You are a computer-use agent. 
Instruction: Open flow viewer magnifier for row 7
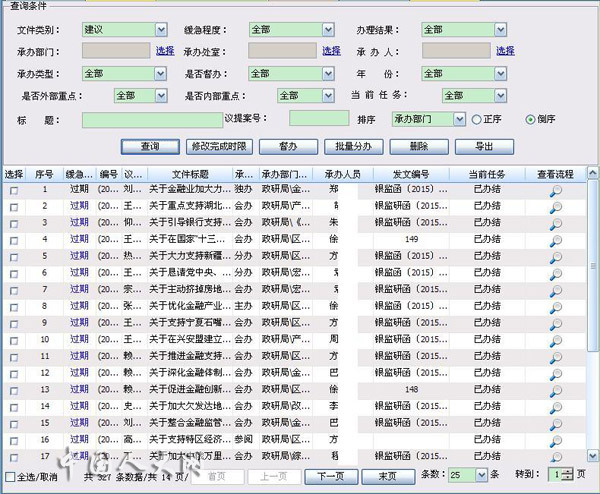coord(556,291)
